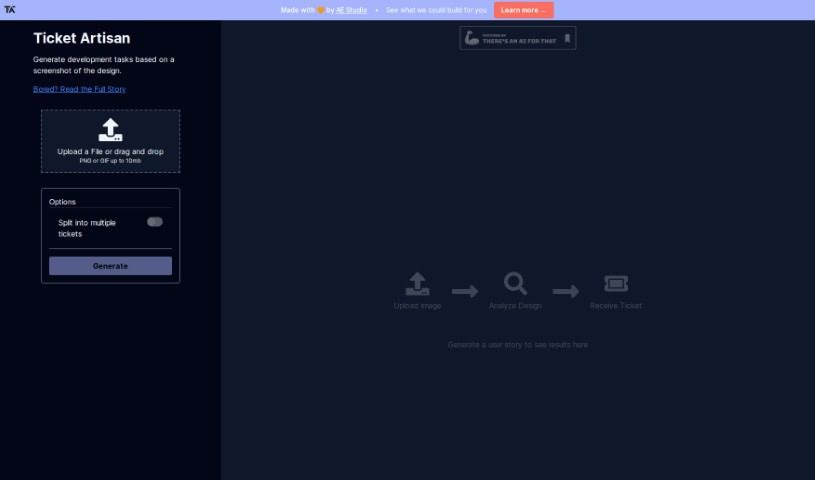Screen dimensions: 815x480
Task: Click the Split into multiple tickets label
Action: [x=87, y=228]
